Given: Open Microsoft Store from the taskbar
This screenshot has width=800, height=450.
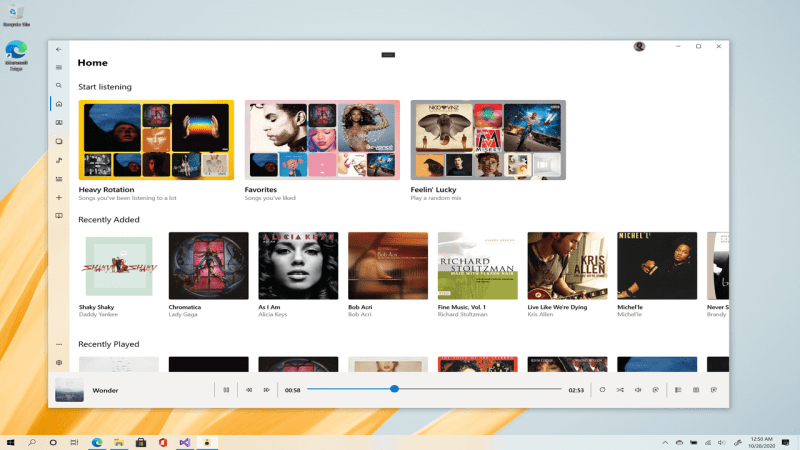Looking at the screenshot, I should (141, 442).
